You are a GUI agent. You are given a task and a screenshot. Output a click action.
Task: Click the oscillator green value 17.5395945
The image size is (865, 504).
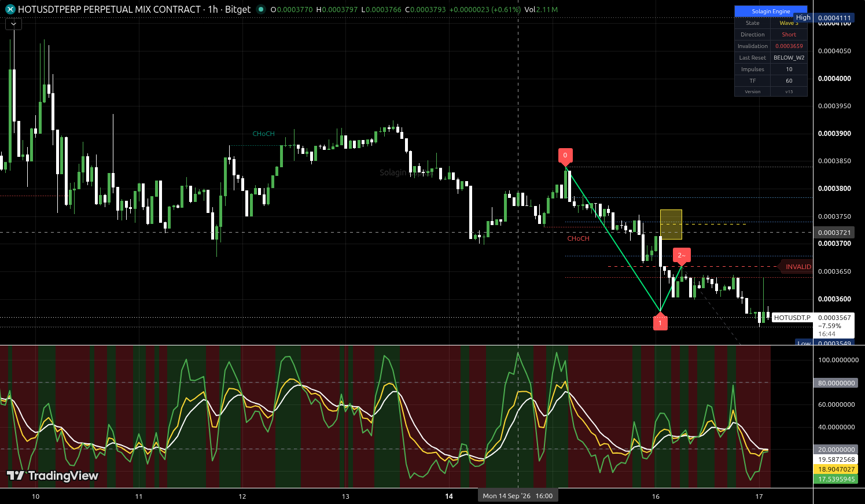(x=836, y=479)
